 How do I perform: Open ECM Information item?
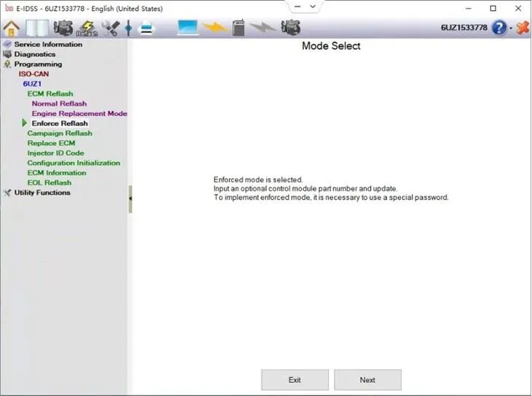pos(57,172)
